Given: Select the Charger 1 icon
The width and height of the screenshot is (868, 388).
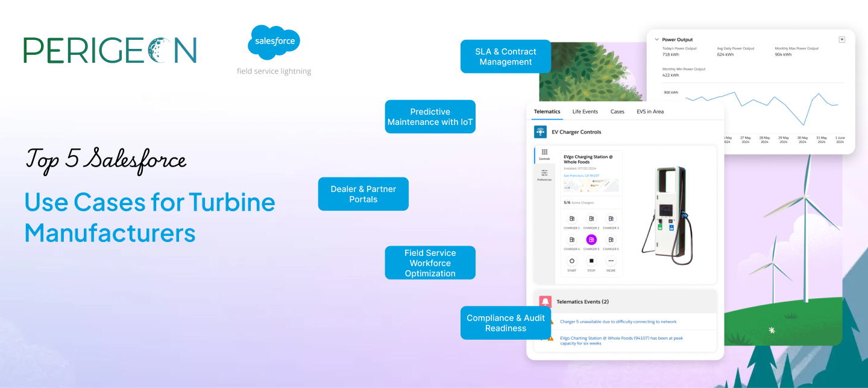Looking at the screenshot, I should tap(571, 219).
